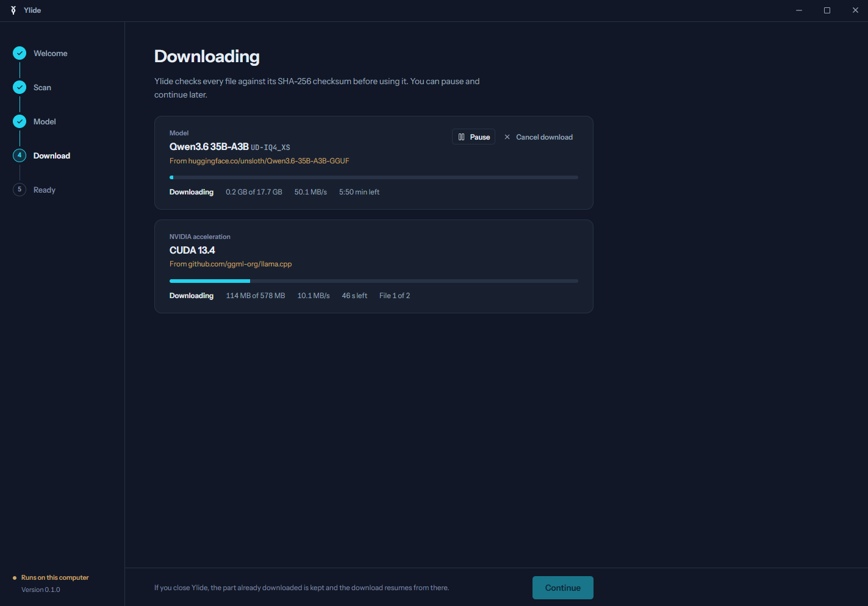The image size is (868, 606).
Task: Click the Qwen3.6 model download progress bar
Action: [x=374, y=177]
